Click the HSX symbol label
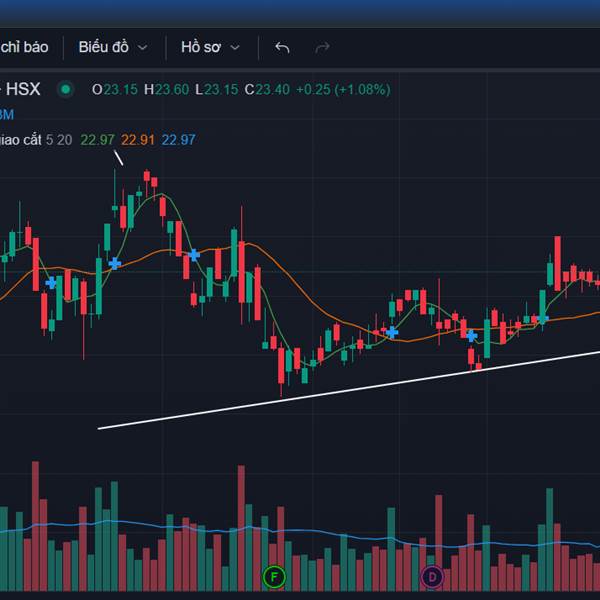This screenshot has height=600, width=600. click(23, 89)
